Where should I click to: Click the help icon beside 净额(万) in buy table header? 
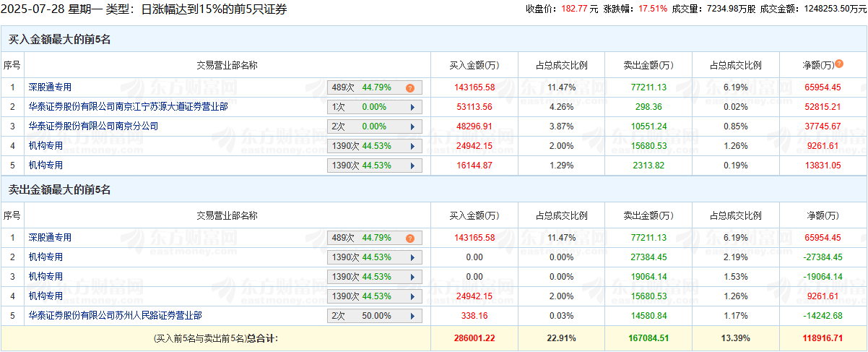coord(840,64)
